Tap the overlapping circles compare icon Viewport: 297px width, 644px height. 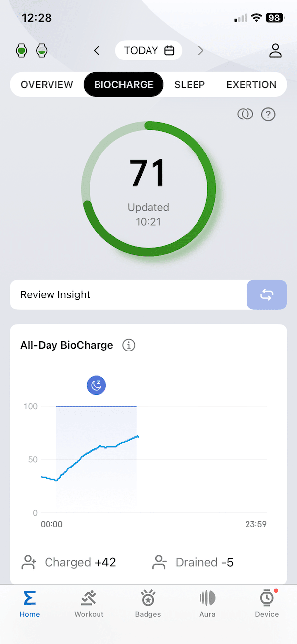(245, 115)
